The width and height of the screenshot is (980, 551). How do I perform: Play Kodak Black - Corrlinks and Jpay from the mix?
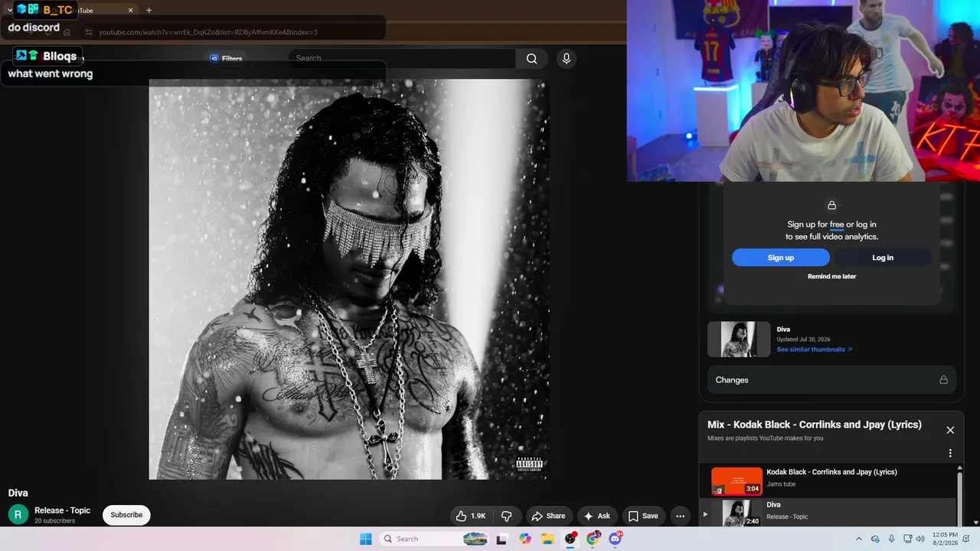[x=828, y=481]
